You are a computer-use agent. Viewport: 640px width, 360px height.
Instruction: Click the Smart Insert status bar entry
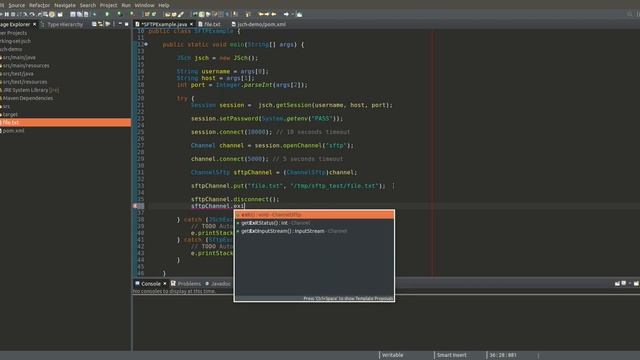pyautogui.click(x=451, y=355)
